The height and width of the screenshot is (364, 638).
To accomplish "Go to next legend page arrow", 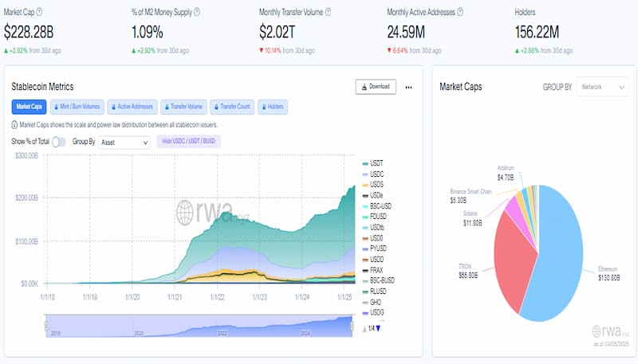I will 378,328.
